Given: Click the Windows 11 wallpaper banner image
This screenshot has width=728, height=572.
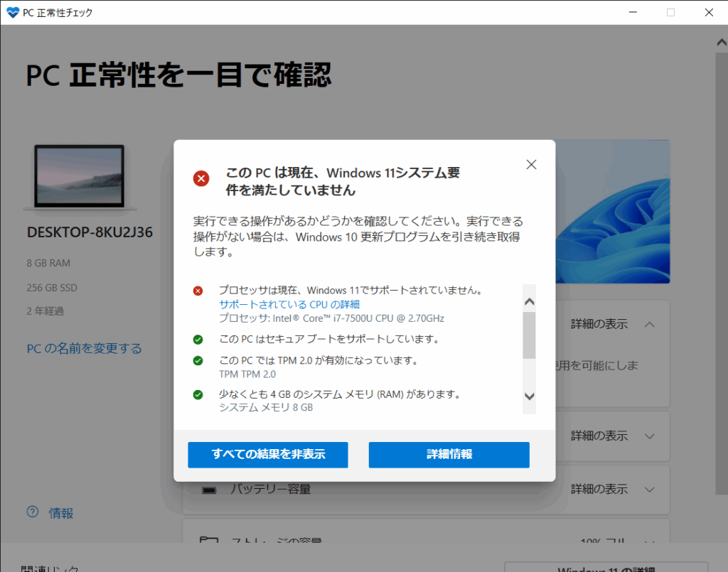Looking at the screenshot, I should pos(613,212).
